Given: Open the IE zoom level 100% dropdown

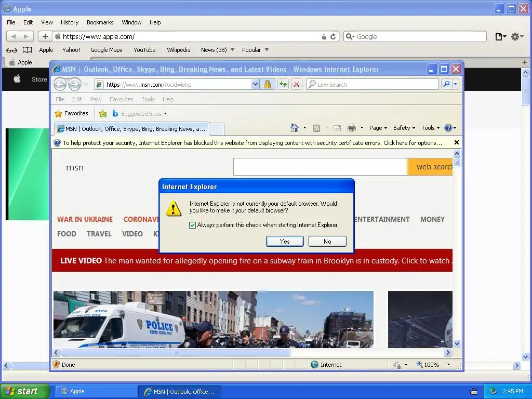Looking at the screenshot, I should click(x=448, y=364).
